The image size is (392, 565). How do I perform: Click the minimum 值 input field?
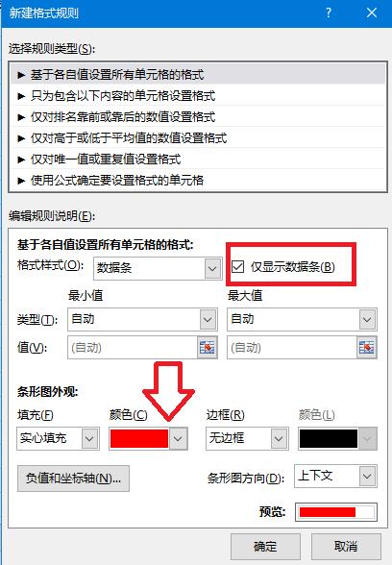pos(133,348)
